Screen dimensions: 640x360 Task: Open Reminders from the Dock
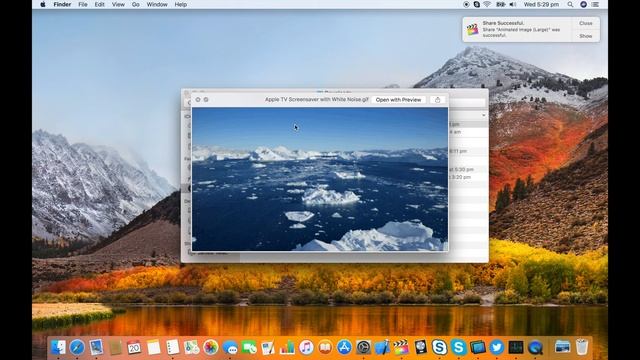tap(172, 347)
